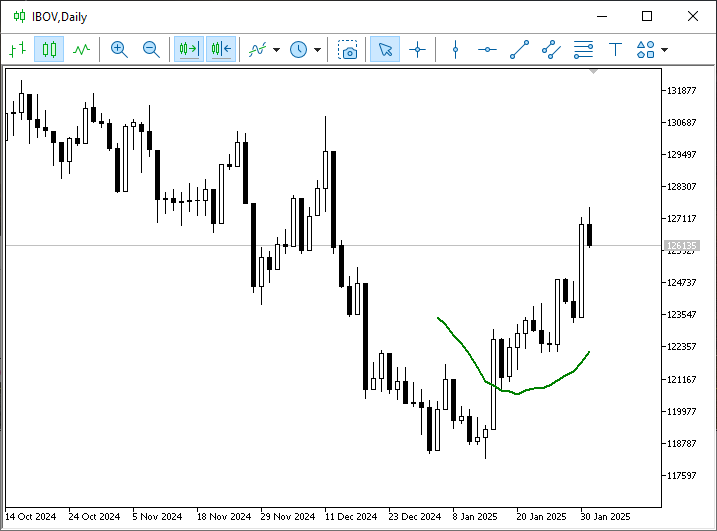This screenshot has width=717, height=531.
Task: Click the 119977 price scale label
Action: pyautogui.click(x=681, y=412)
